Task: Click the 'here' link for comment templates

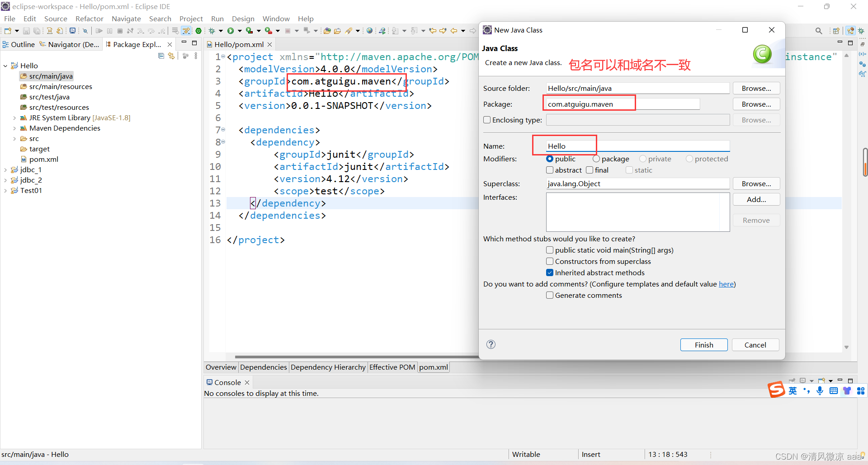Action: click(726, 284)
